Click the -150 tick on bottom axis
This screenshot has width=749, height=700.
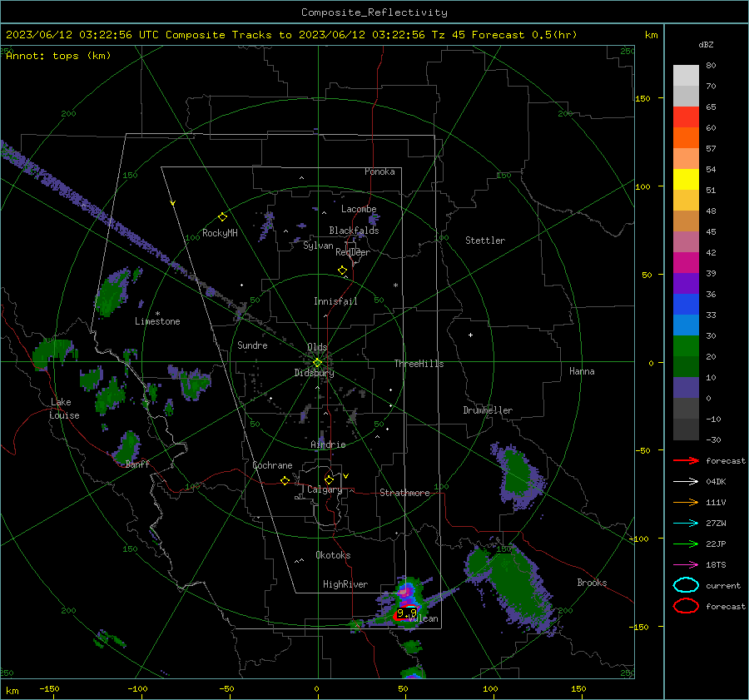point(49,688)
